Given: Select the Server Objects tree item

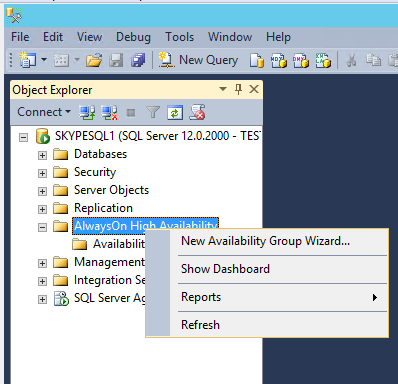Looking at the screenshot, I should 111,190.
